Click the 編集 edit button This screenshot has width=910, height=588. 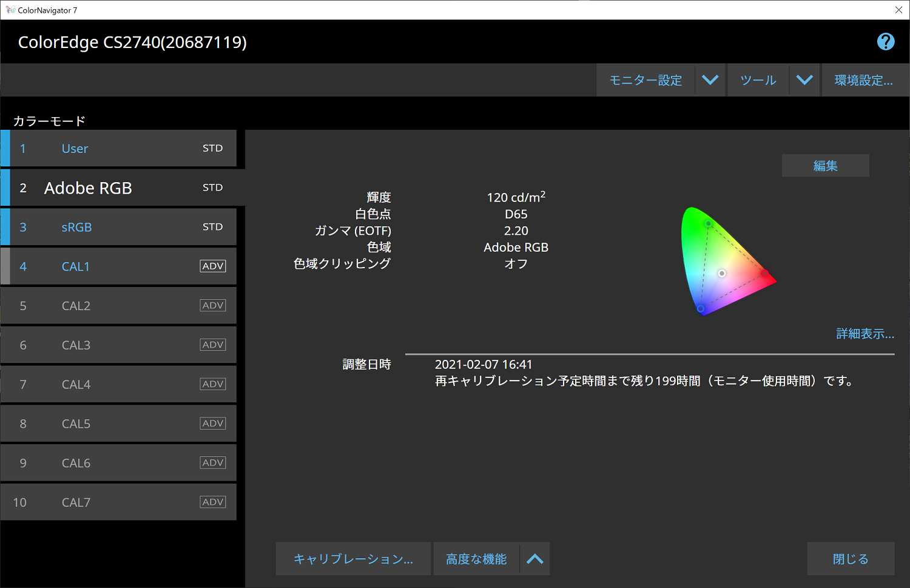point(825,165)
